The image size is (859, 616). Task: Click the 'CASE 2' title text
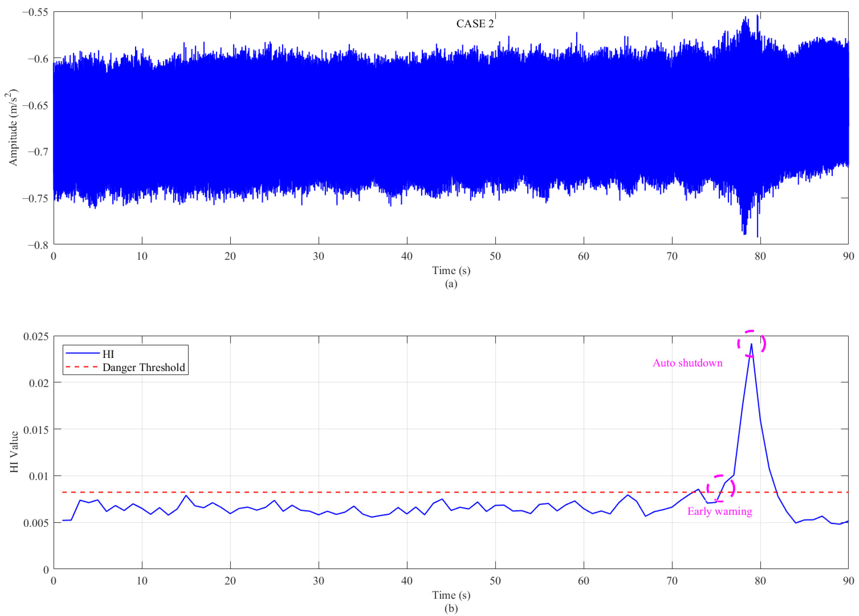(x=475, y=24)
